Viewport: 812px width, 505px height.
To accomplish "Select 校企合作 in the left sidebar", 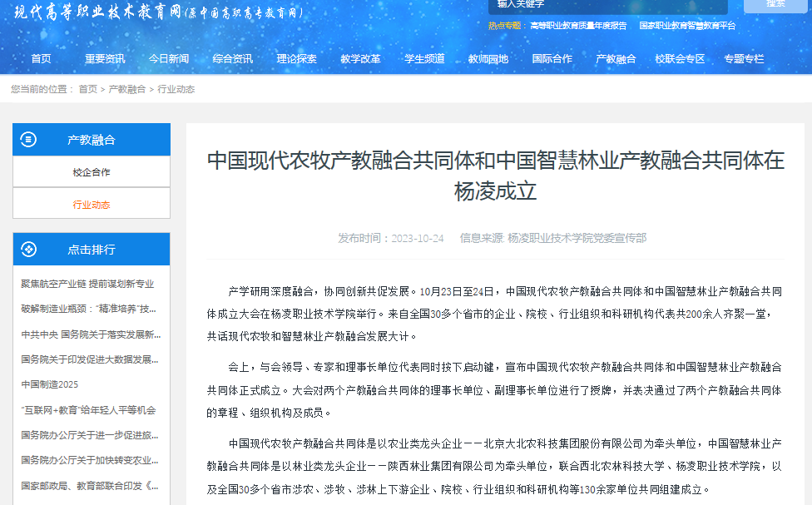I will point(92,172).
